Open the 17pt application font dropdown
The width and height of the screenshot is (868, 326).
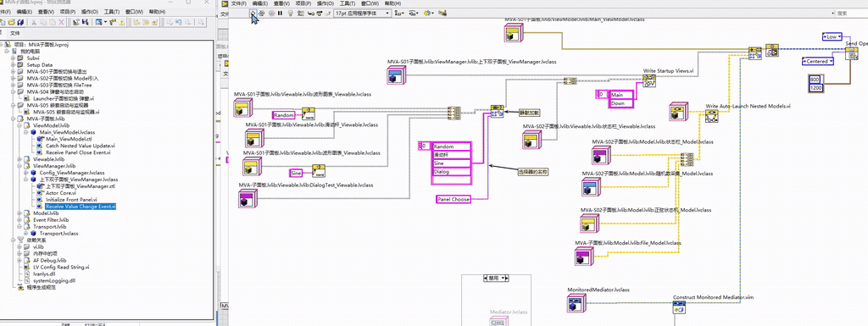click(362, 14)
